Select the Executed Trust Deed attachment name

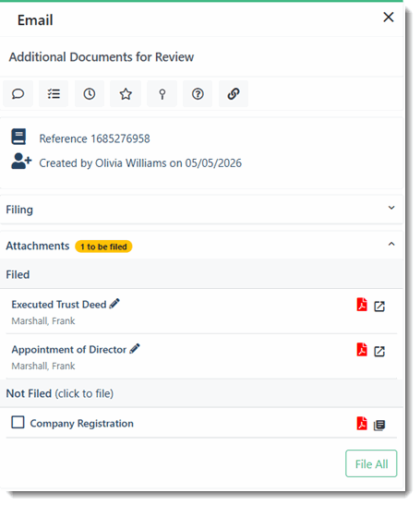tap(59, 305)
